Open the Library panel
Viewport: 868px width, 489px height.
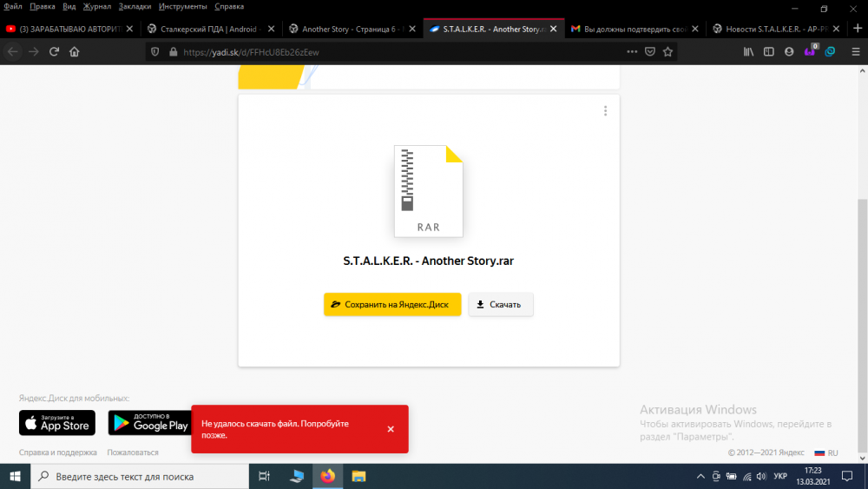[x=748, y=51]
